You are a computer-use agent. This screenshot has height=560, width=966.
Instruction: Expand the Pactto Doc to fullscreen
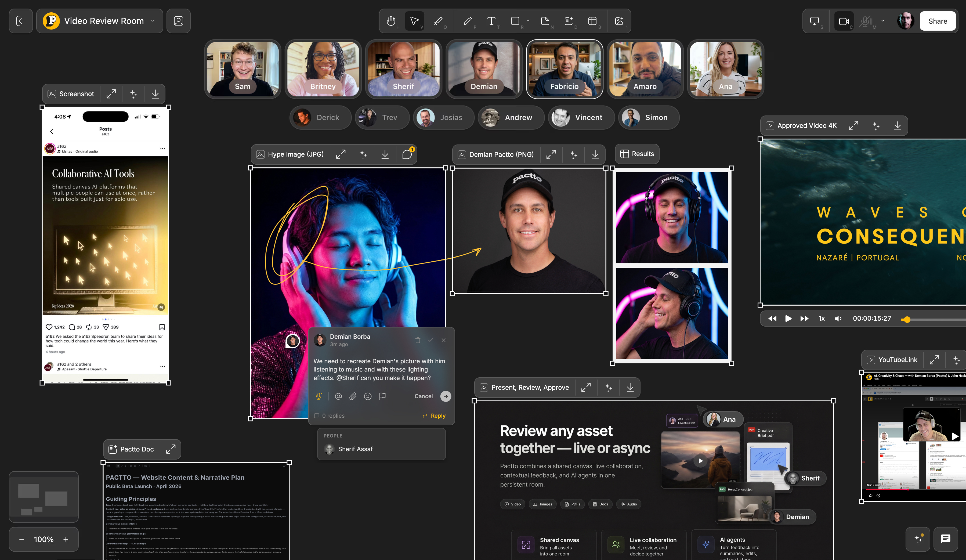[171, 449]
